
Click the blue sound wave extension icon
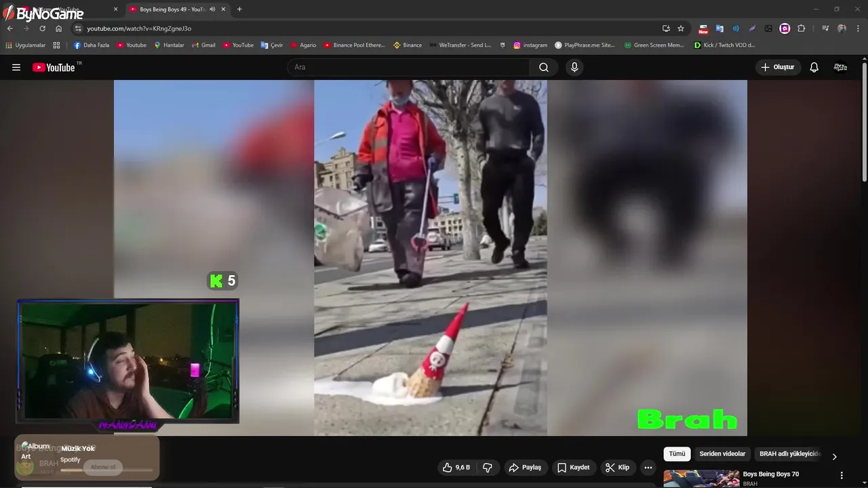click(x=736, y=28)
